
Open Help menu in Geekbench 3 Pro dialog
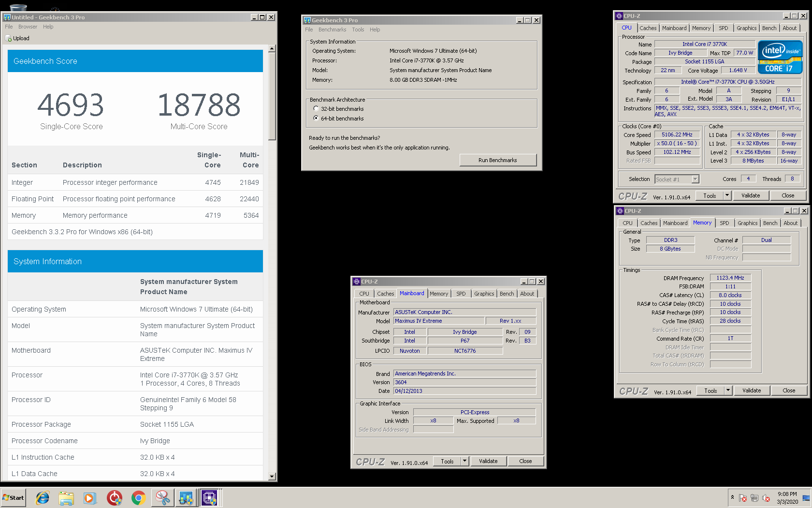pos(375,30)
